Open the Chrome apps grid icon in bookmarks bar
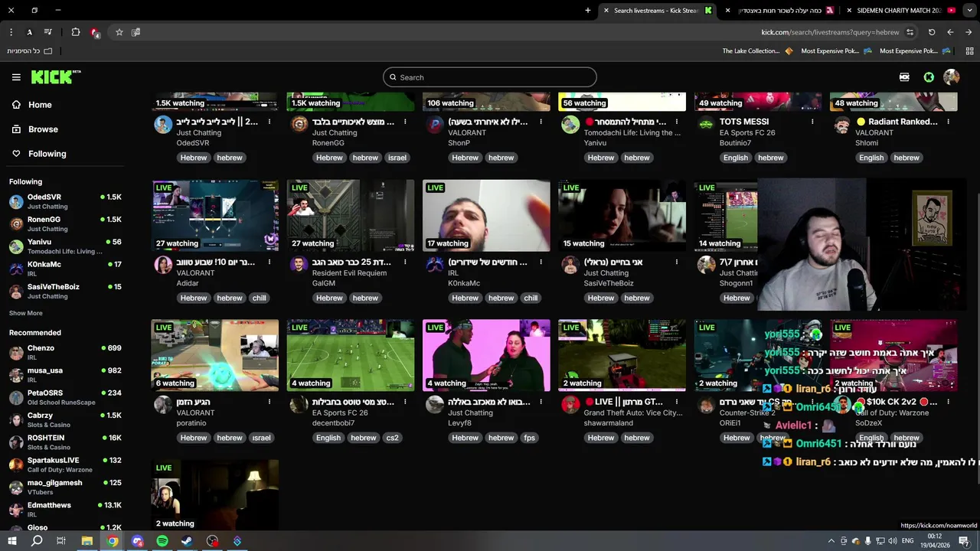 point(969,51)
